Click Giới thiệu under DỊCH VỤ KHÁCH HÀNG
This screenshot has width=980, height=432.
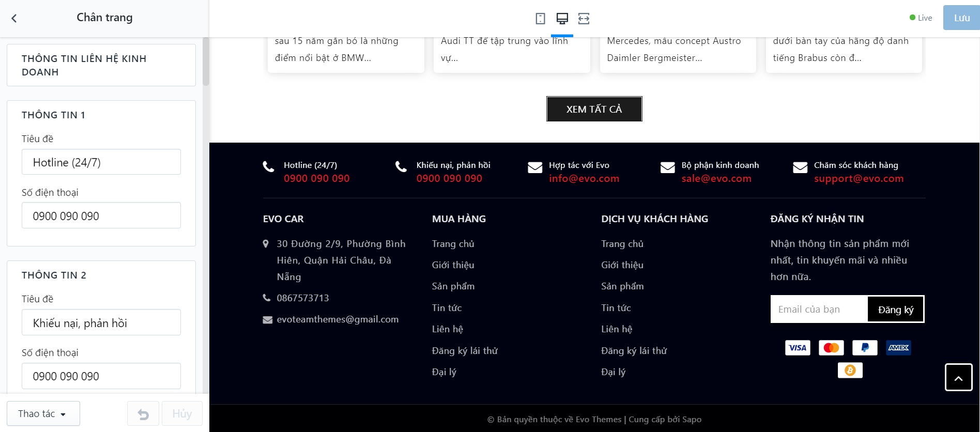(x=622, y=265)
